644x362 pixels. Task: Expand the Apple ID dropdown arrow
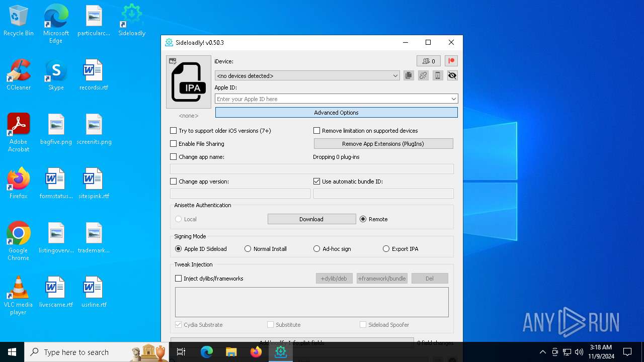coord(454,99)
